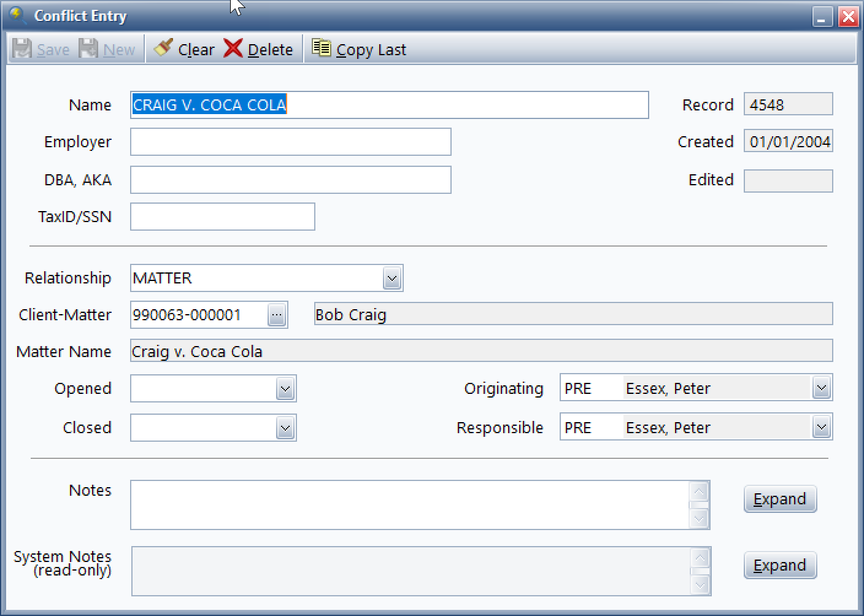Click the Expand button beside Notes
864x616 pixels.
[x=780, y=499]
